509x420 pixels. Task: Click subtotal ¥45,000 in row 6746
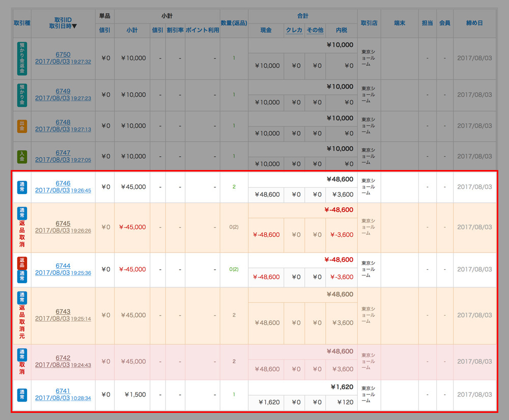click(x=133, y=187)
